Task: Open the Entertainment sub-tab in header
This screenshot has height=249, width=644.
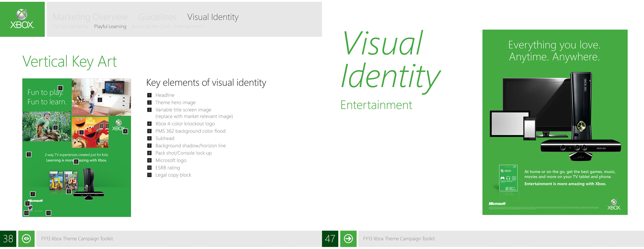Action: click(x=189, y=27)
